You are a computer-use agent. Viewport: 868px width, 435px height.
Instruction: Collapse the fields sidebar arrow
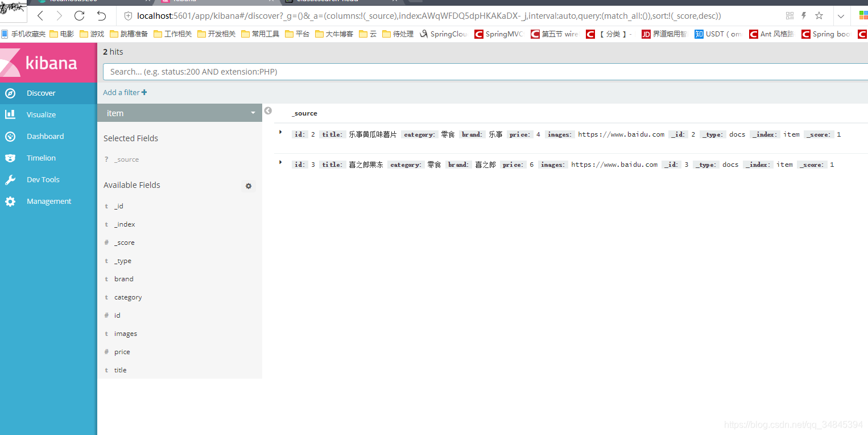point(268,111)
